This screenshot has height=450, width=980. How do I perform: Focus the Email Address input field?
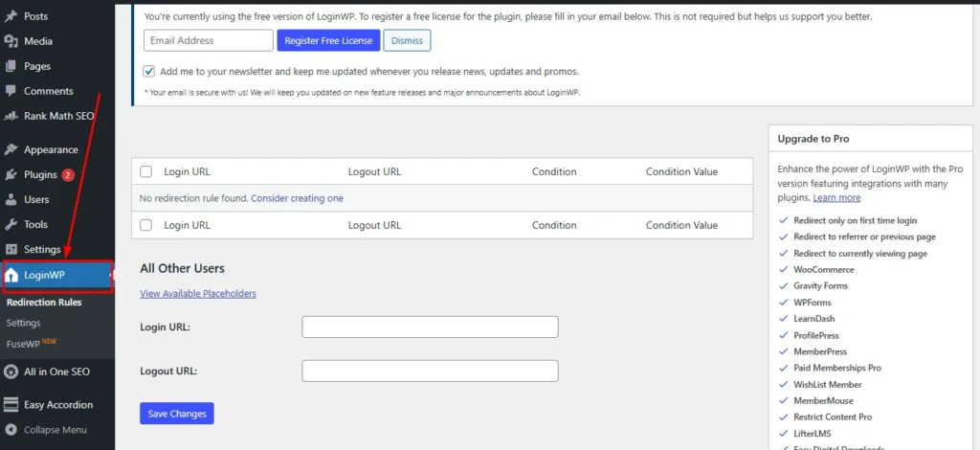208,40
